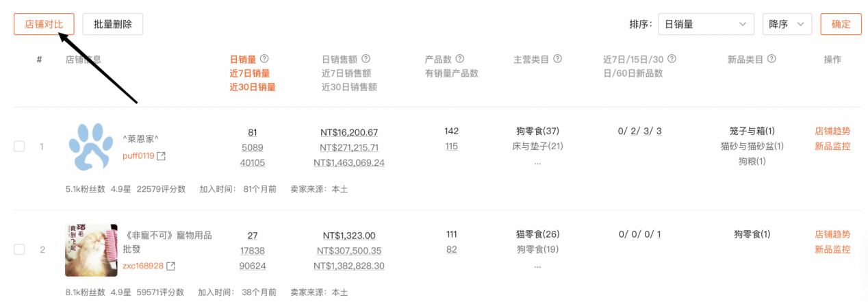Screen dimensions: 868x302
Task: Click the puff0119 shop ID link
Action: coord(138,156)
